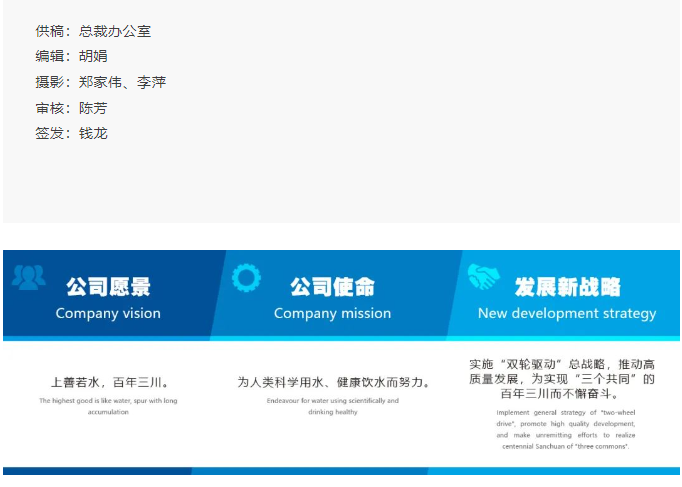Click the 上善若水，百年三川 slogan text
The image size is (682, 487).
108,382
